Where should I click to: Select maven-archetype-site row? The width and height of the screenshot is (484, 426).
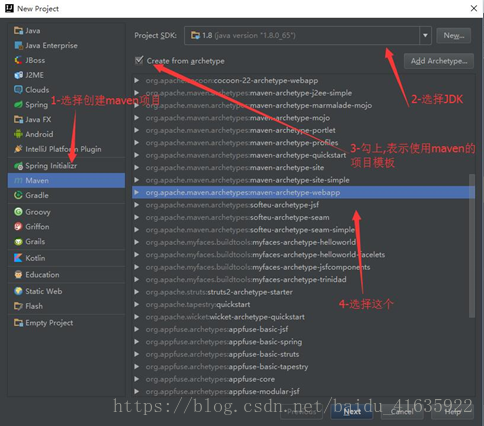pos(303,167)
